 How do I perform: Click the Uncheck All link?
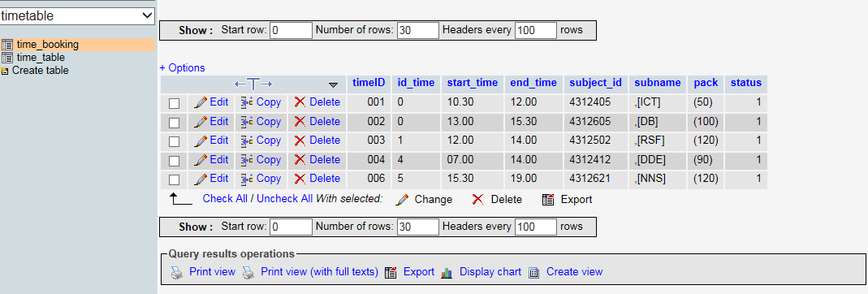[x=284, y=199]
